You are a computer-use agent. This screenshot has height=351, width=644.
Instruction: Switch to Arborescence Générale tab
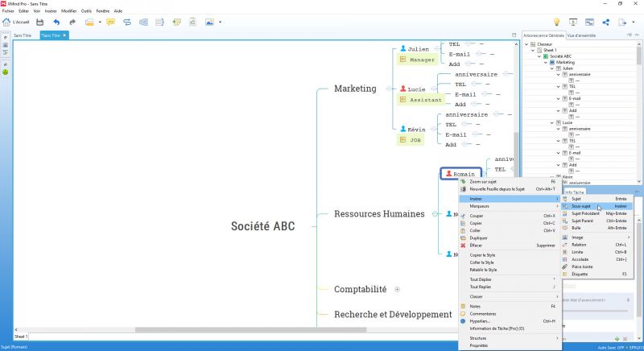(x=544, y=35)
